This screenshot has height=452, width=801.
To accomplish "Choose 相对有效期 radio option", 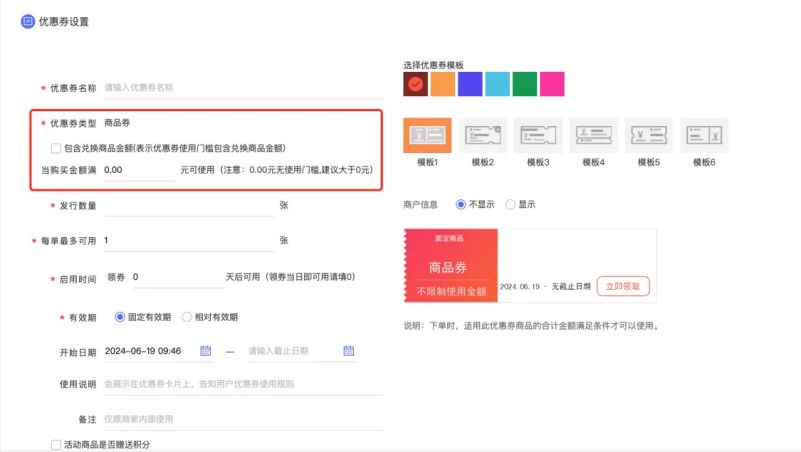I will pyautogui.click(x=187, y=317).
